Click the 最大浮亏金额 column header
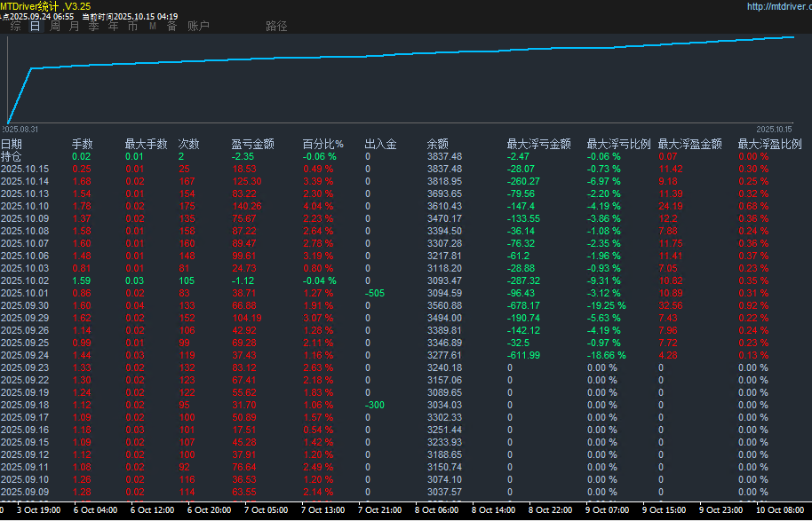This screenshot has height=521, width=812. tap(538, 144)
